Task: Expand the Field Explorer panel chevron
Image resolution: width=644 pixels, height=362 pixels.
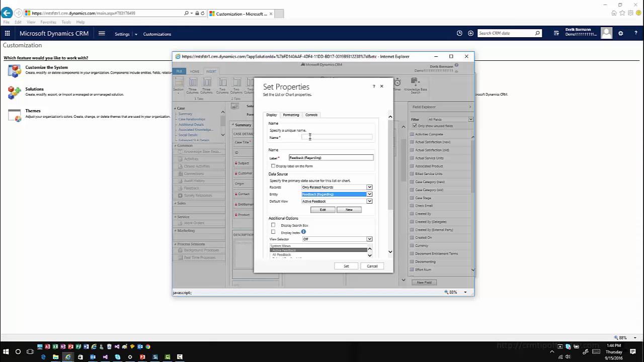Action: [x=470, y=107]
